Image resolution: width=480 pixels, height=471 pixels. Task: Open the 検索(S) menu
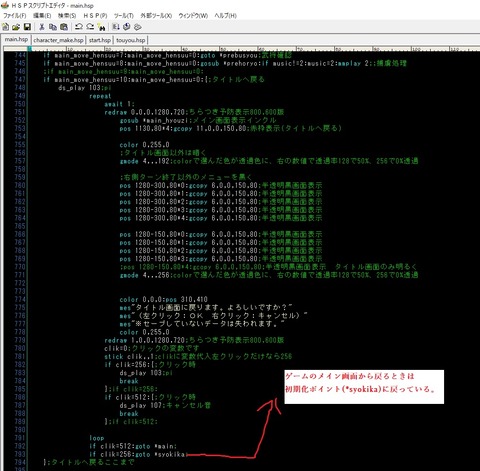coord(67,16)
